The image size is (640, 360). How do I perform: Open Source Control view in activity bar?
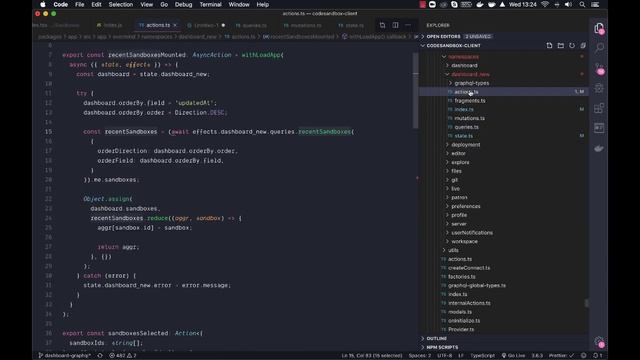599,68
